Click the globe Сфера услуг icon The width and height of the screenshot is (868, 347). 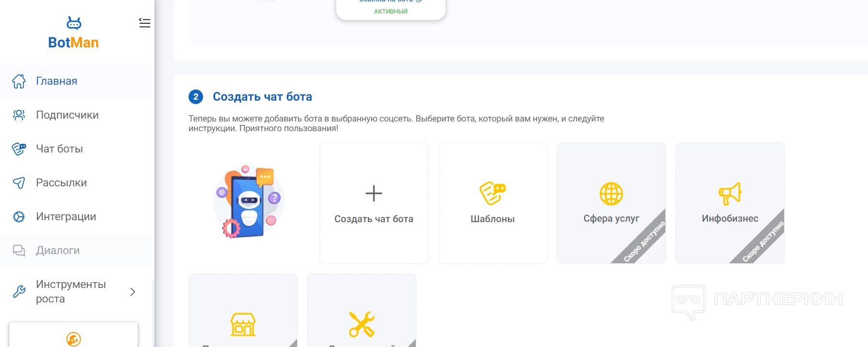(x=611, y=194)
